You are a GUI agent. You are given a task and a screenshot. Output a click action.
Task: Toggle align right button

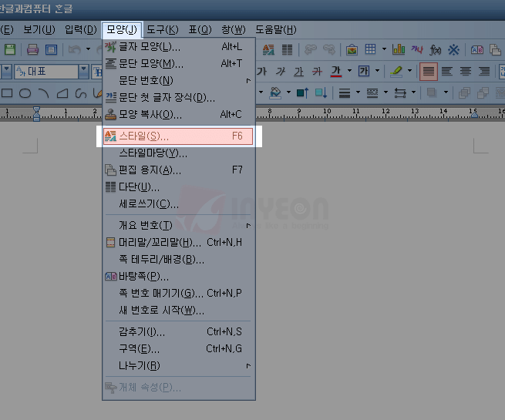pos(484,71)
